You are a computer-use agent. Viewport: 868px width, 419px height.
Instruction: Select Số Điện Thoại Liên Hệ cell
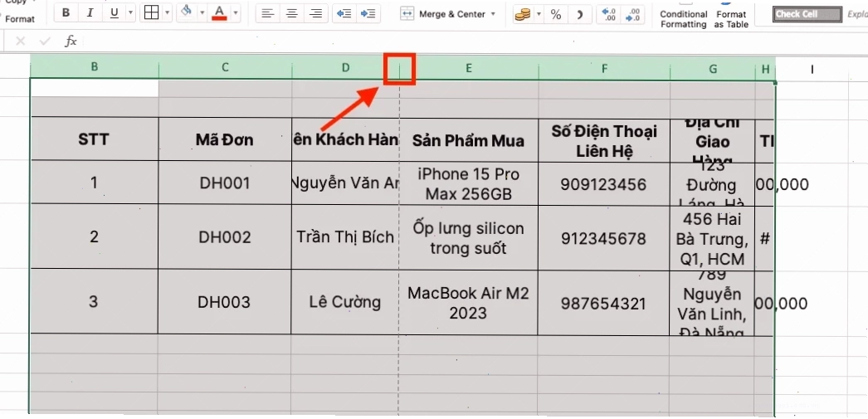604,140
